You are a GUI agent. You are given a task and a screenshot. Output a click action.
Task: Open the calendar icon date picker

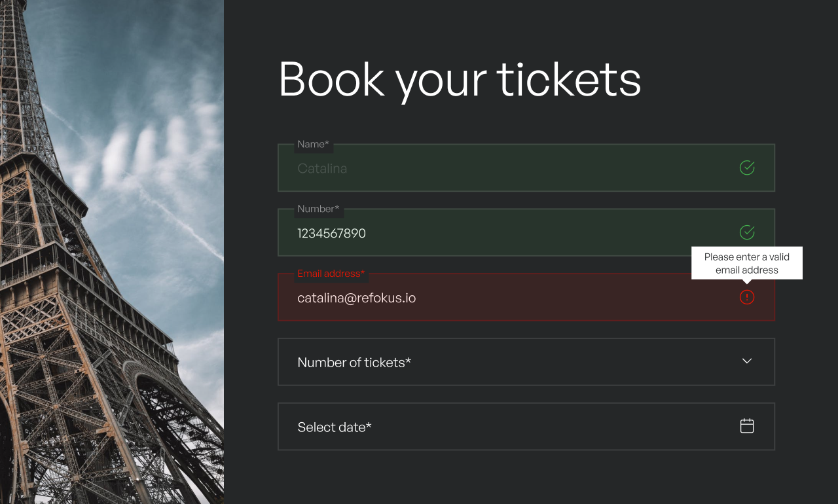[x=747, y=426]
